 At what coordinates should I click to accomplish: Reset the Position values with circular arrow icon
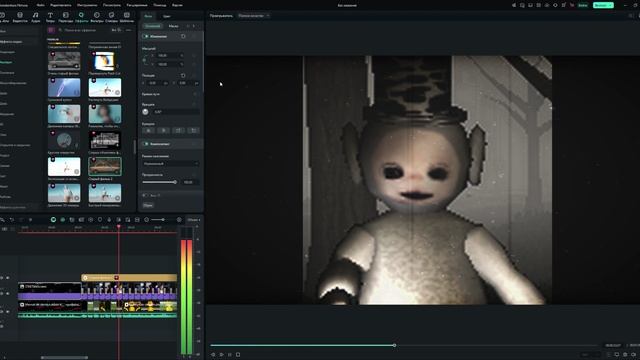[183, 76]
